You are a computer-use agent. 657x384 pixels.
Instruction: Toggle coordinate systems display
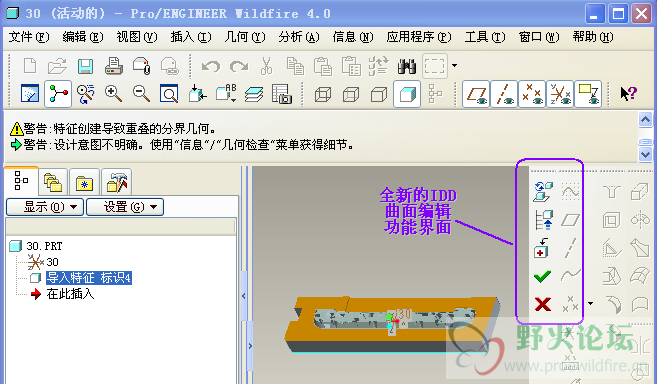click(x=560, y=94)
